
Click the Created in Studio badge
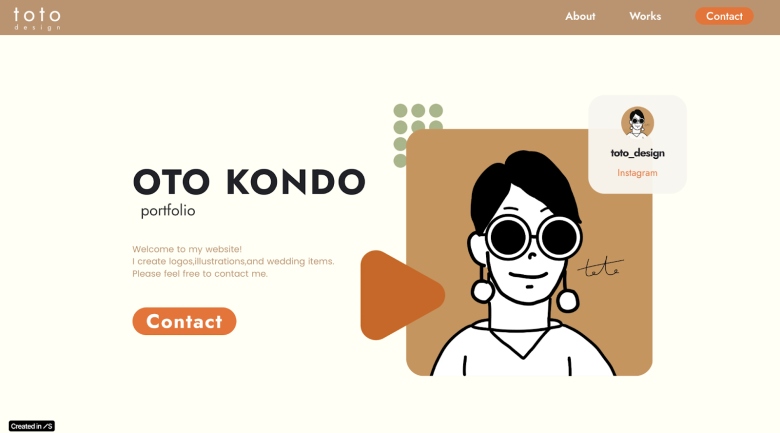coord(32,426)
